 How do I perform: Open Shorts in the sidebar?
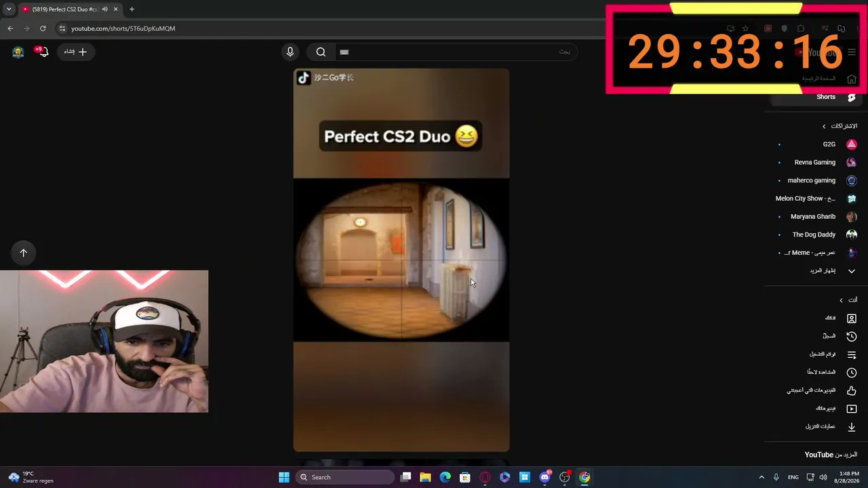pyautogui.click(x=816, y=97)
